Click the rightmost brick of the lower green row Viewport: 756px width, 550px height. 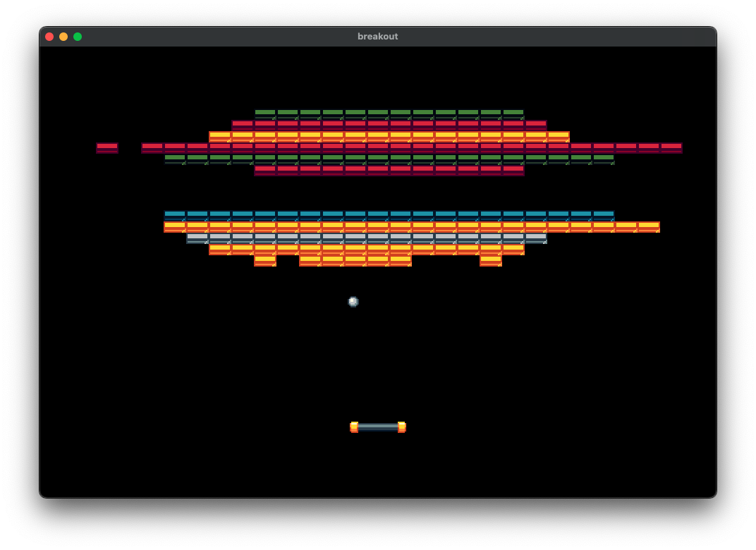[604, 159]
